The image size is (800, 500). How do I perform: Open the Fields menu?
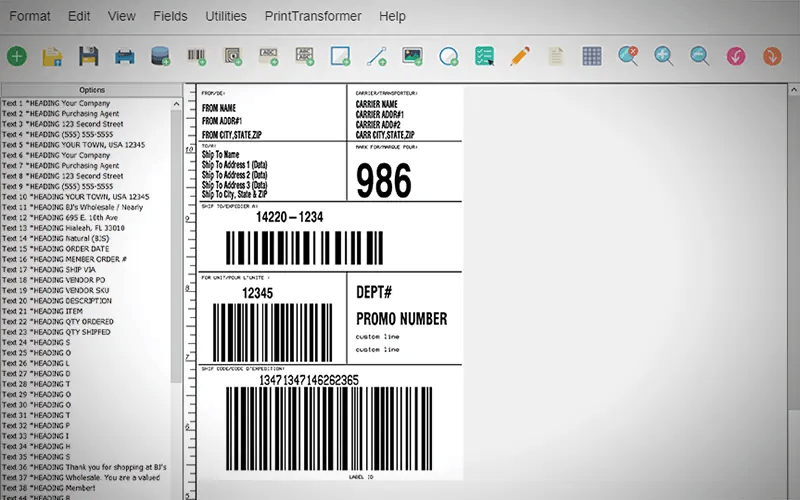coord(170,16)
